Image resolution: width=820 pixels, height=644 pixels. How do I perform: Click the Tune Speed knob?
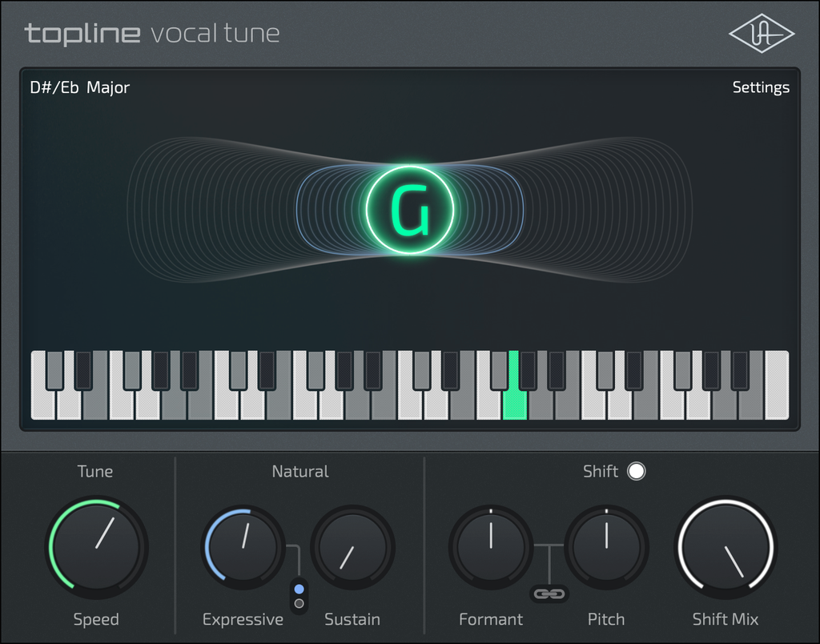(x=97, y=547)
